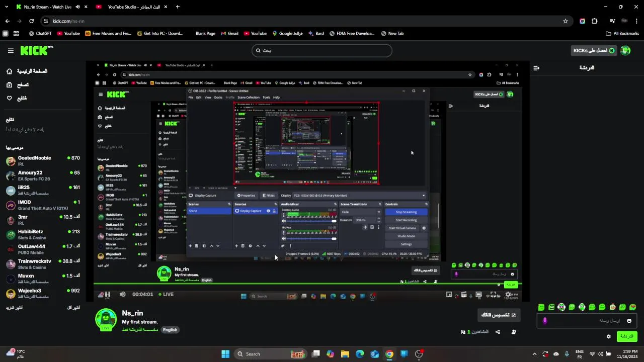Click the user icon beside the share icon

tap(514, 332)
